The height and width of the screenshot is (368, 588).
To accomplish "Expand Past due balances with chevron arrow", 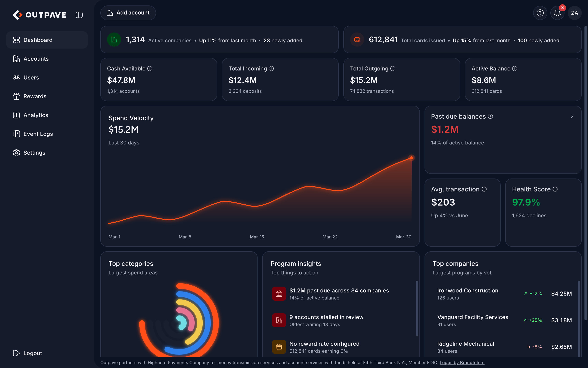I will pyautogui.click(x=572, y=116).
